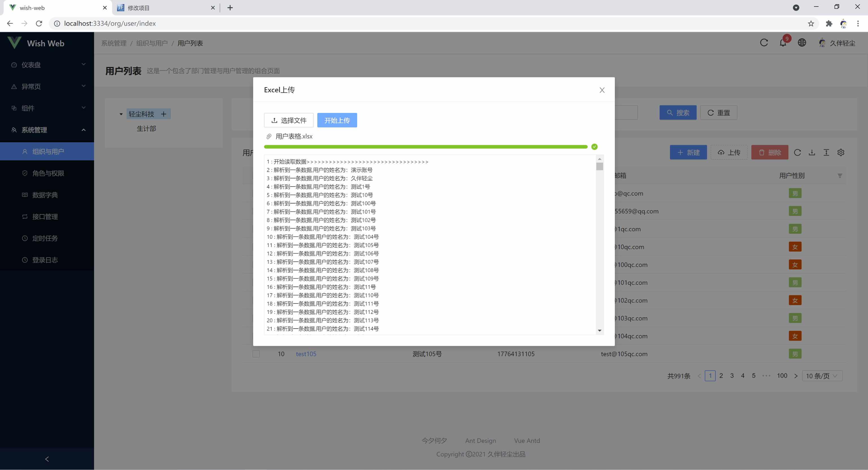Open 角色与权限 menu item

pos(47,173)
